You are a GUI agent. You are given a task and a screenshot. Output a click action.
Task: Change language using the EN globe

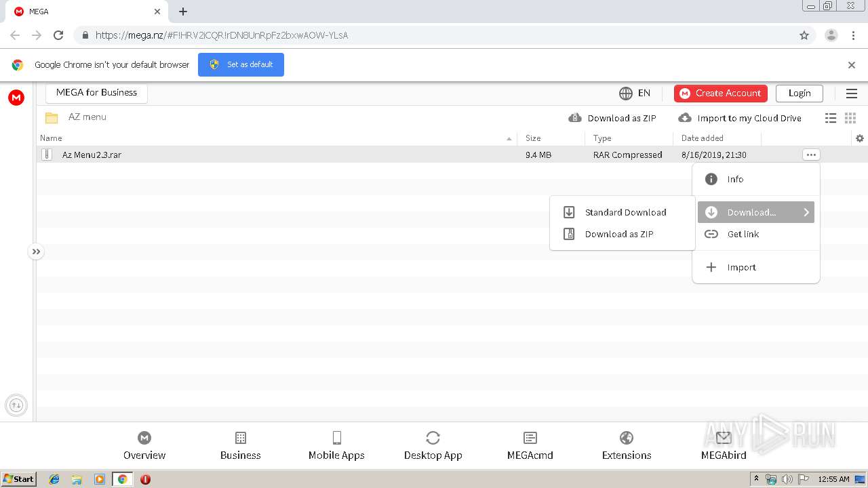tap(635, 93)
